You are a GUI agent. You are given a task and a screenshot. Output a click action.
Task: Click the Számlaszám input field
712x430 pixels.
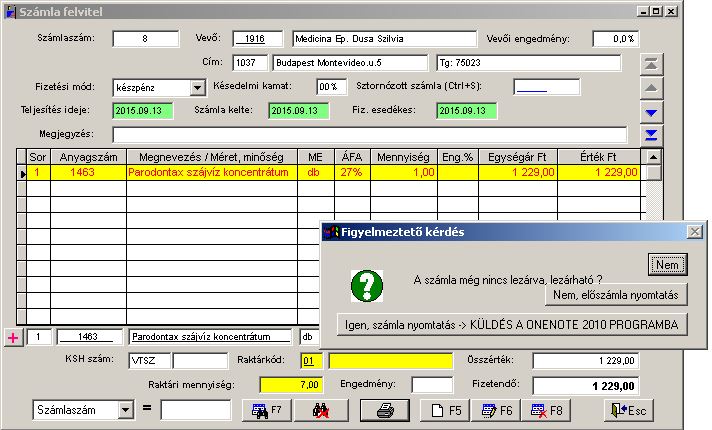pos(145,39)
